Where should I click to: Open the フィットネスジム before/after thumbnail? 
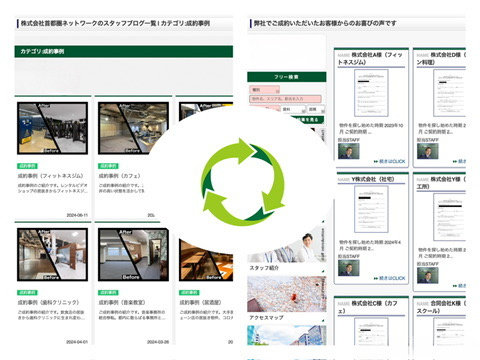point(53,128)
